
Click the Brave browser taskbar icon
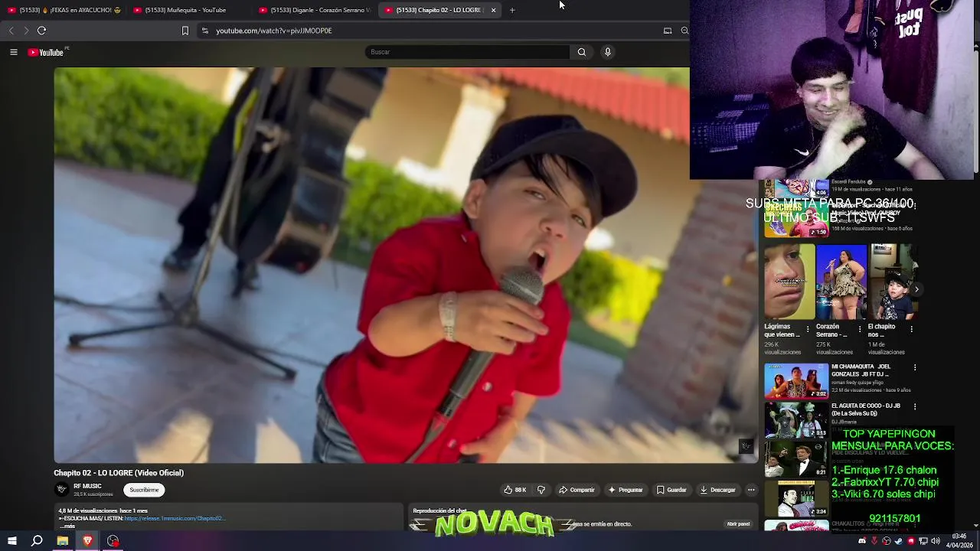click(x=87, y=541)
